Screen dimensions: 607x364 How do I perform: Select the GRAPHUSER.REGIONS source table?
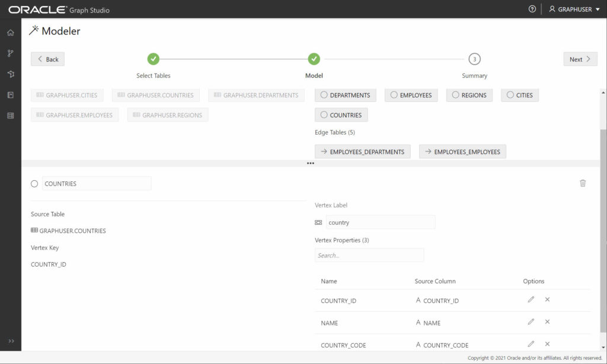[168, 115]
